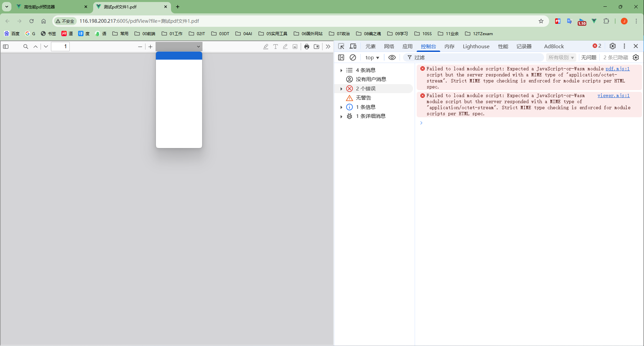644x346 pixels.
Task: Select the PDF text annotation tool
Action: (x=276, y=47)
